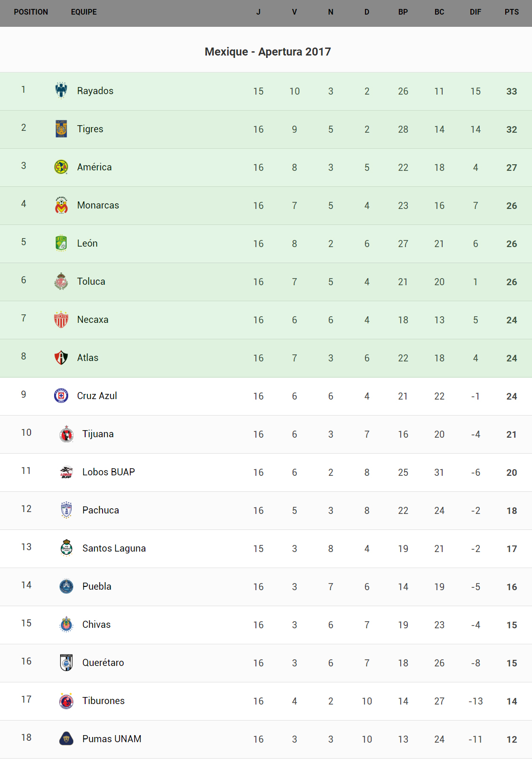Open the Querétaro team link

click(103, 663)
